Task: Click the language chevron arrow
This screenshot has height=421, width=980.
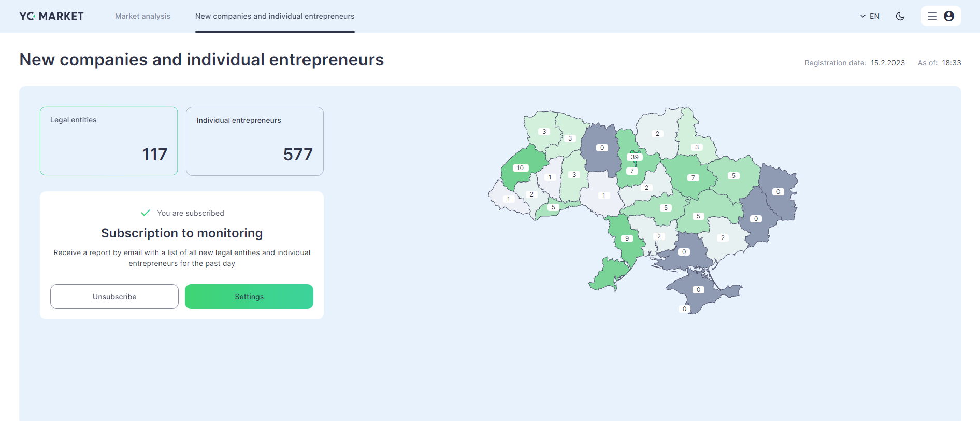Action: click(863, 16)
